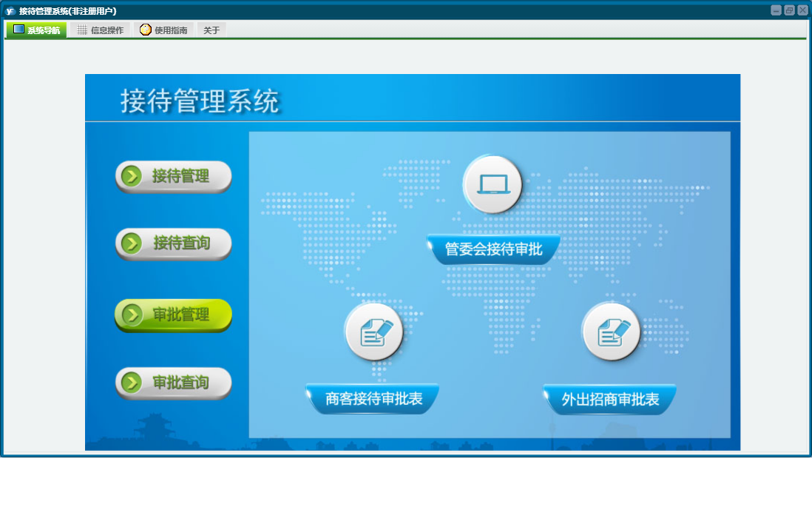
Task: Close the 接待管理系统 window
Action: 802,10
